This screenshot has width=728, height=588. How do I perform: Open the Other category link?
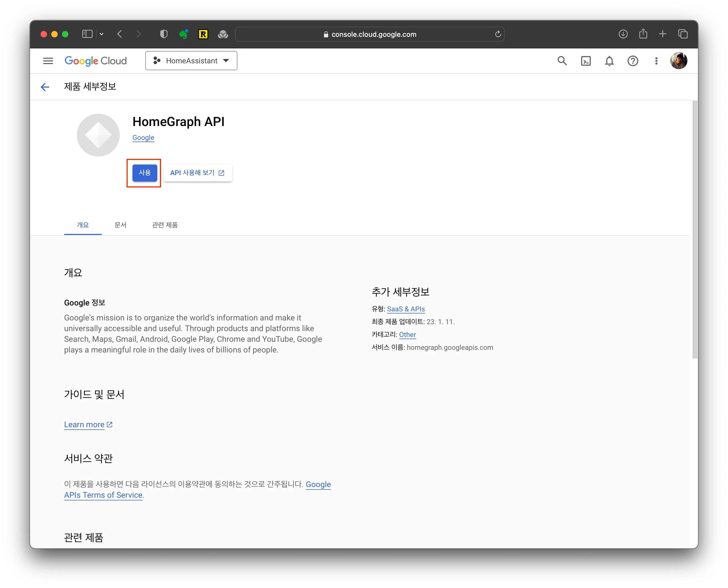coord(407,335)
